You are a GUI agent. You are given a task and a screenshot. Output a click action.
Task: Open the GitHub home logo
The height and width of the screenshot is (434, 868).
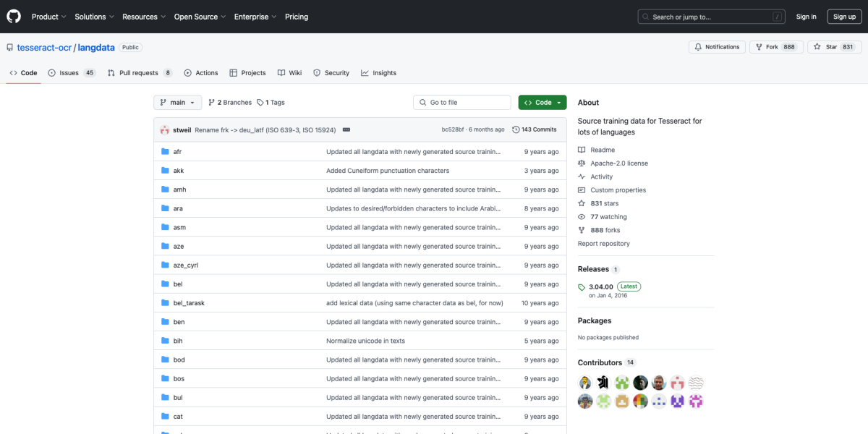[x=13, y=16]
